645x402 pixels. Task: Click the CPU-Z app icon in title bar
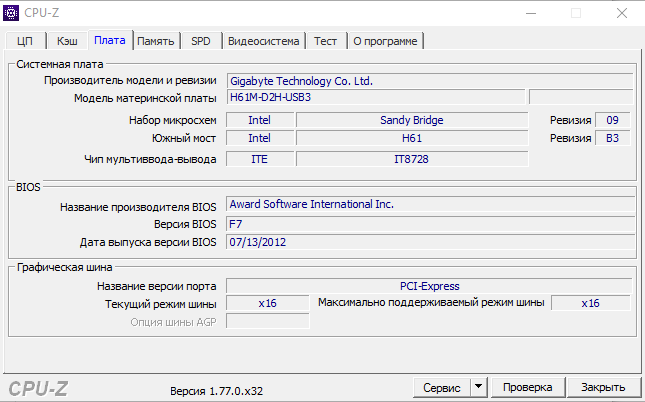click(x=11, y=13)
